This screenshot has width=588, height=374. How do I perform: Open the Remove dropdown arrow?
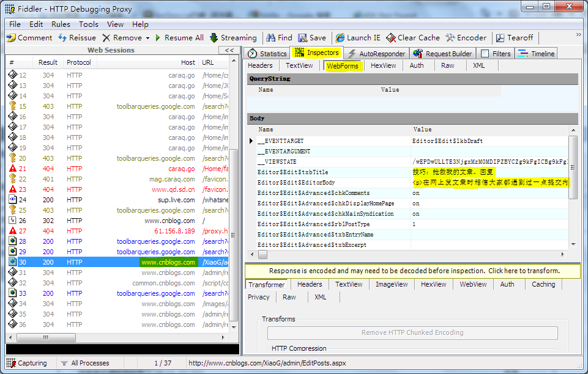tap(147, 38)
